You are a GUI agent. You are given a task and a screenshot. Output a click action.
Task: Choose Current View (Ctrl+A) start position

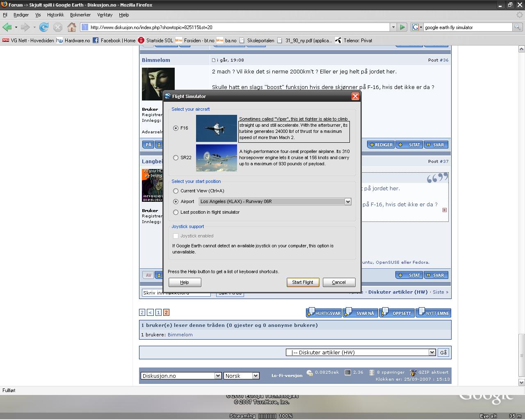click(176, 191)
